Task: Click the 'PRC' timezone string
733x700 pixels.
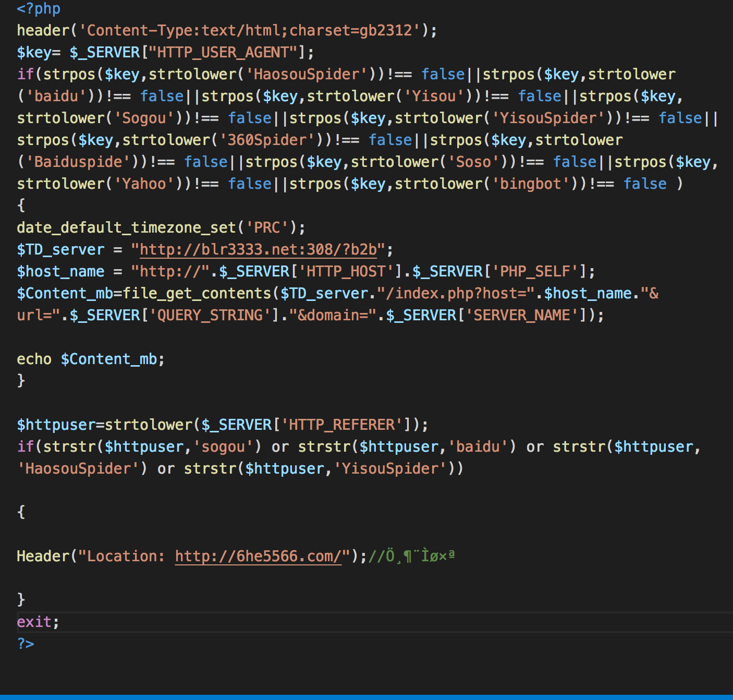Action: [267, 227]
